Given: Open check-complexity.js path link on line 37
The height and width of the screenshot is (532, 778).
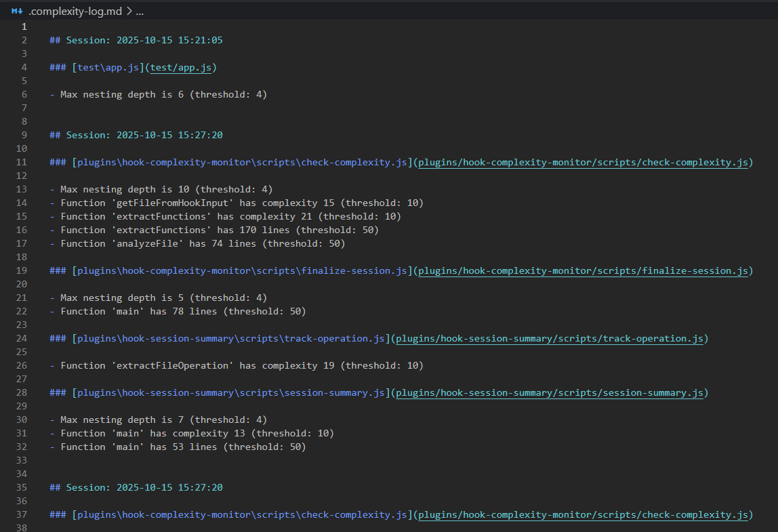Looking at the screenshot, I should point(583,515).
